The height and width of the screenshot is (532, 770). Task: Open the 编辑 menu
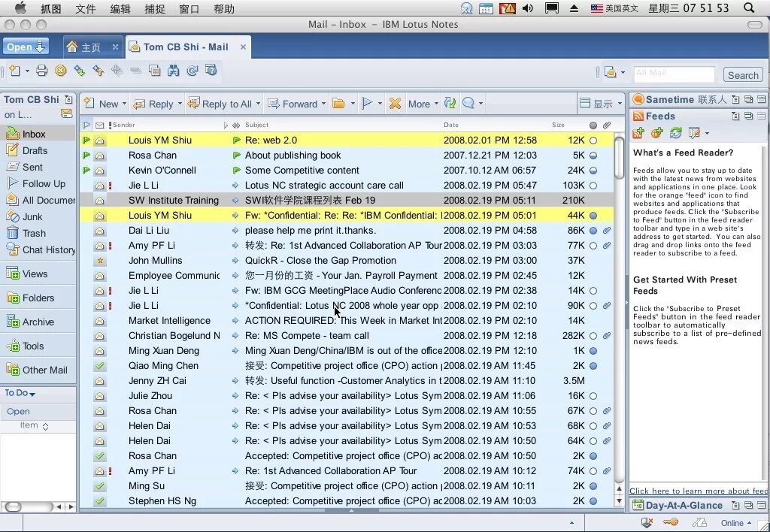click(120, 8)
